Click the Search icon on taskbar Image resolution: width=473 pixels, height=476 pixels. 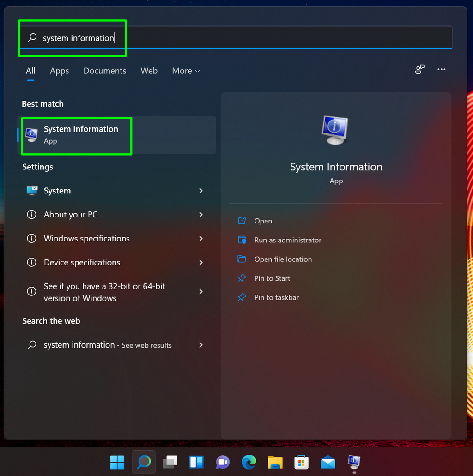point(144,462)
